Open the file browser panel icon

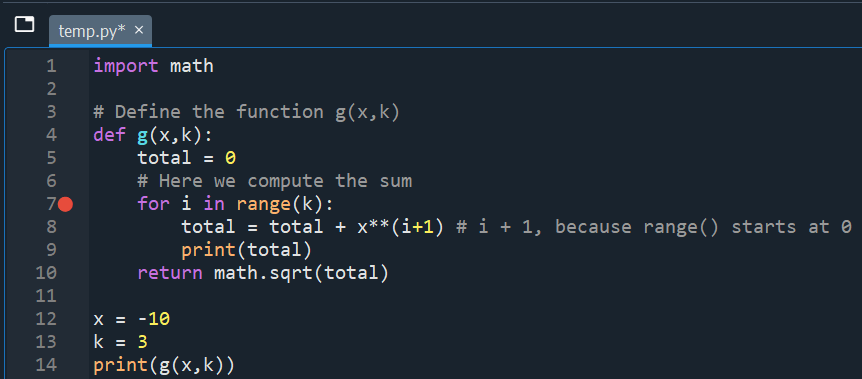point(24,24)
